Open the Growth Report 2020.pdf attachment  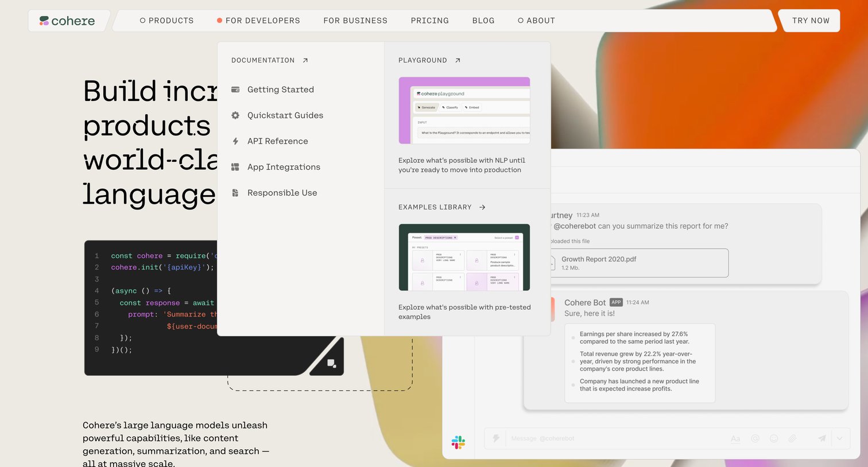pyautogui.click(x=639, y=263)
